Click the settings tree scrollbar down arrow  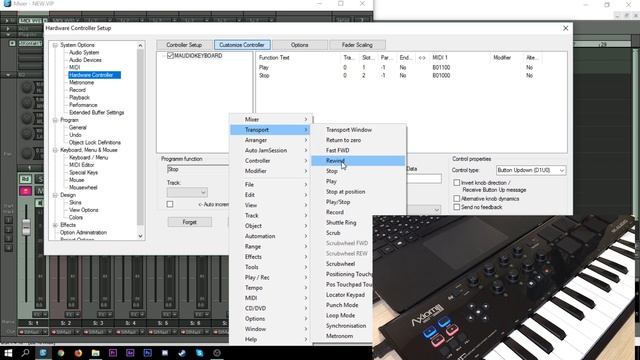(140, 236)
